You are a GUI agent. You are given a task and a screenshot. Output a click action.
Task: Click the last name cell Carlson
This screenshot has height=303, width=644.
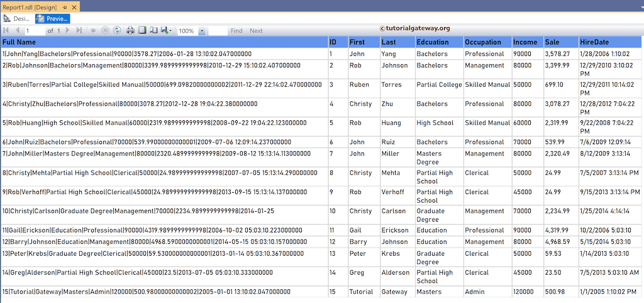tap(397, 215)
